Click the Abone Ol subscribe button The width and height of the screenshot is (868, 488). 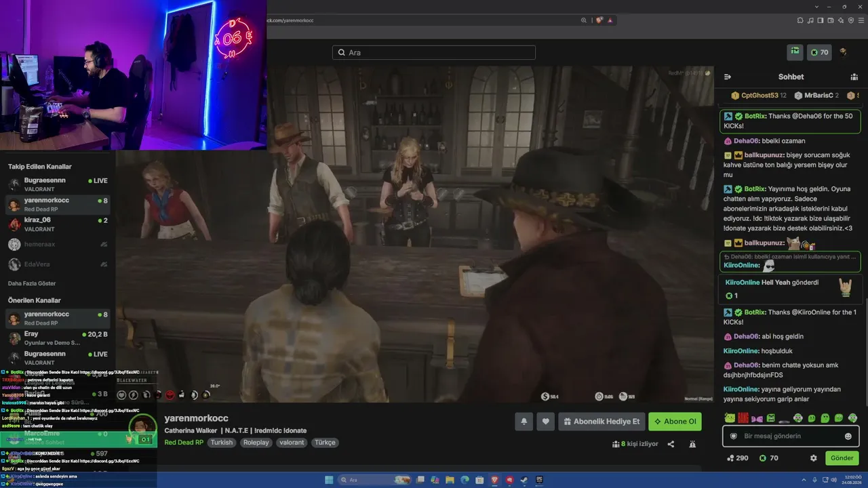675,422
